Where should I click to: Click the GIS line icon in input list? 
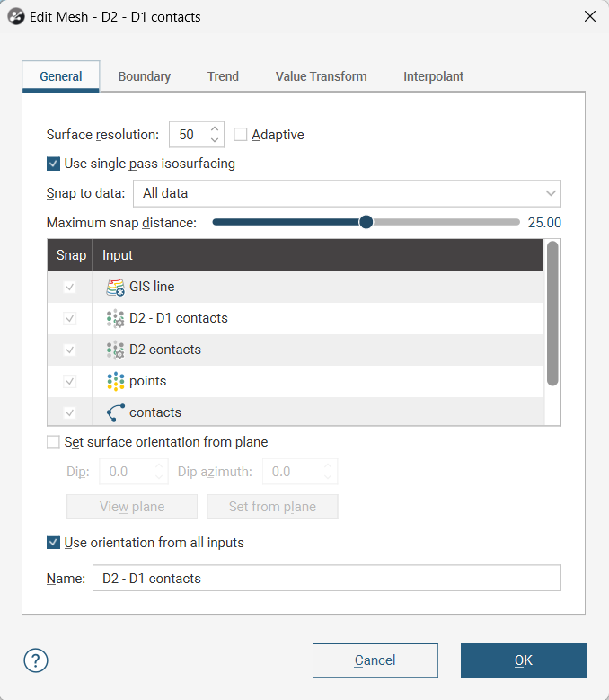point(115,288)
